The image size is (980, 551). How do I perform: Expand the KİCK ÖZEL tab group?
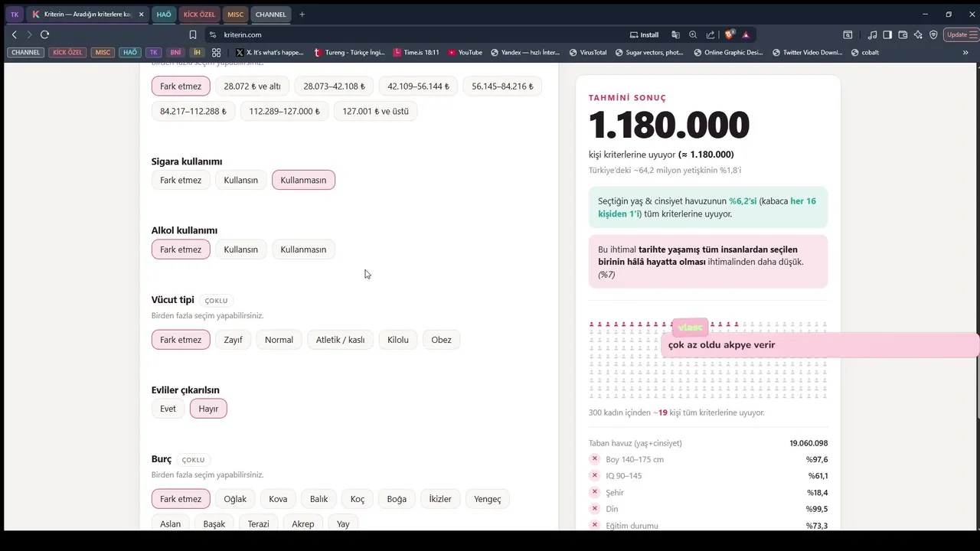pos(200,15)
